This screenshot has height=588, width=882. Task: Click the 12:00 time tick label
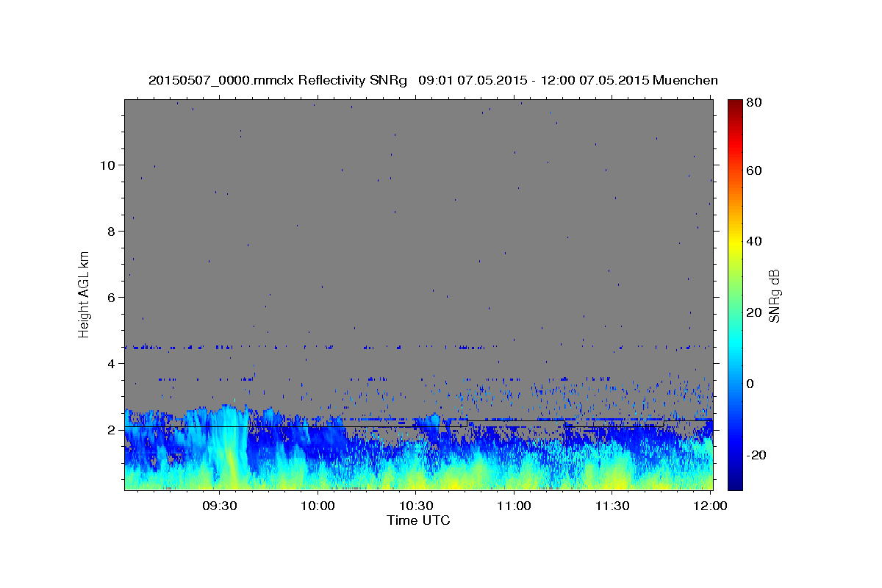point(710,506)
